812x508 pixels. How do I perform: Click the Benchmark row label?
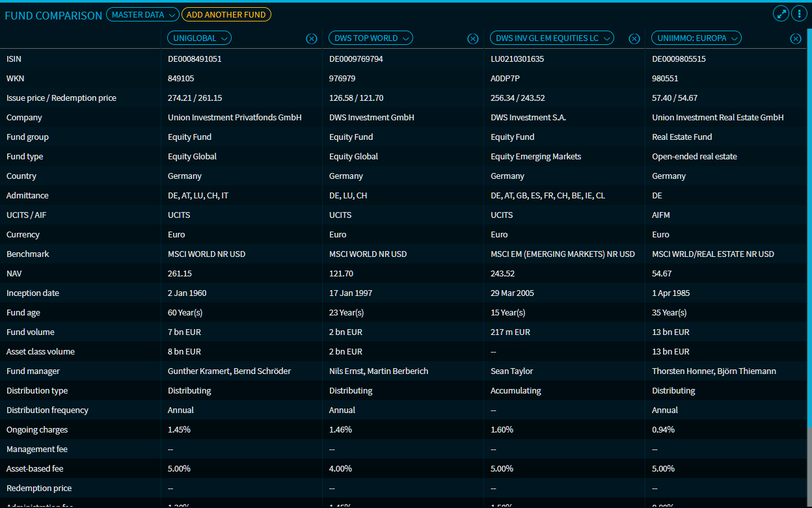tap(28, 254)
